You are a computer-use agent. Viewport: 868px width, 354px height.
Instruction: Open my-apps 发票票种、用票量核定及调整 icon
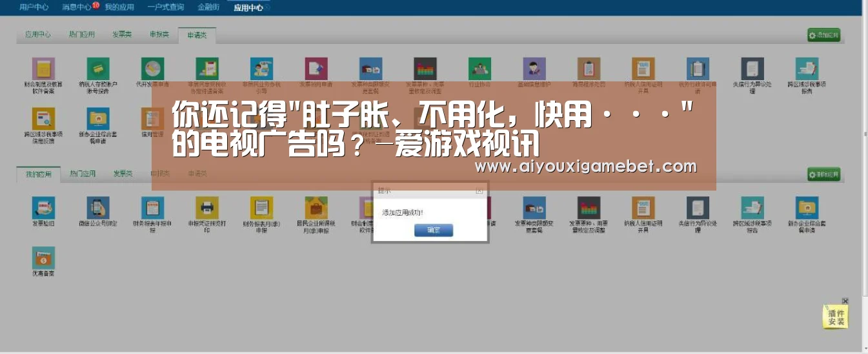click(589, 208)
